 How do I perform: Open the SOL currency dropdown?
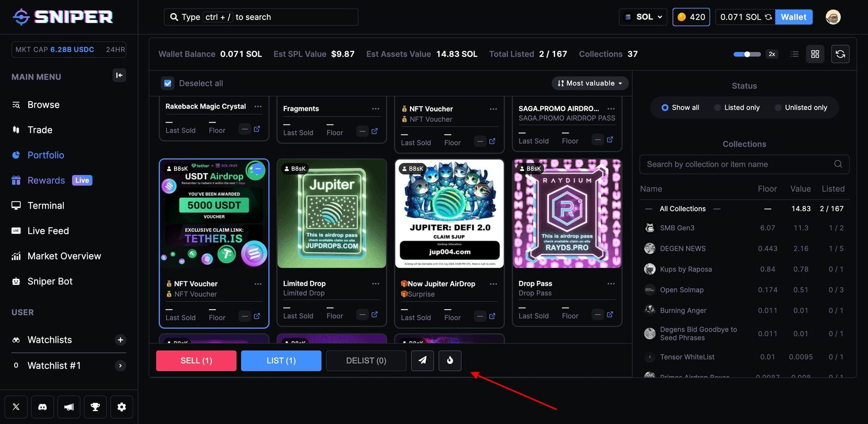pyautogui.click(x=643, y=17)
